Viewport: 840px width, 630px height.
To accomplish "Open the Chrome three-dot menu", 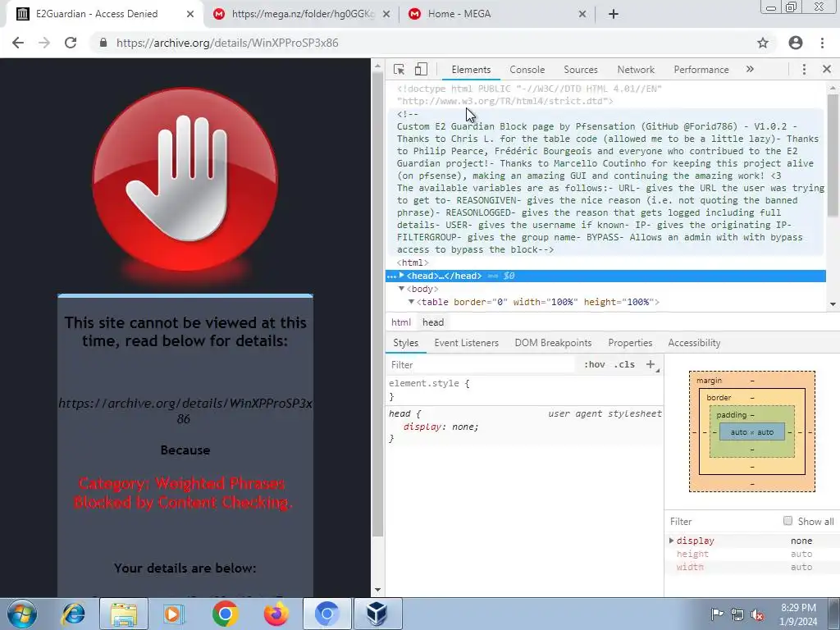I will pyautogui.click(x=822, y=43).
